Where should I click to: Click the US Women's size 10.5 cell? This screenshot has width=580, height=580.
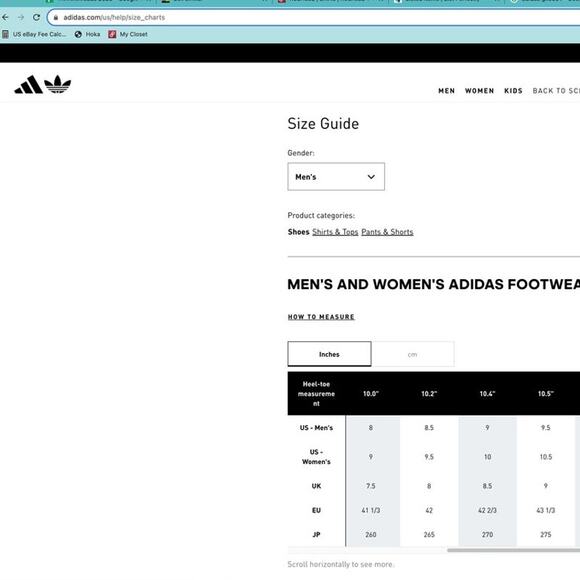click(x=546, y=457)
